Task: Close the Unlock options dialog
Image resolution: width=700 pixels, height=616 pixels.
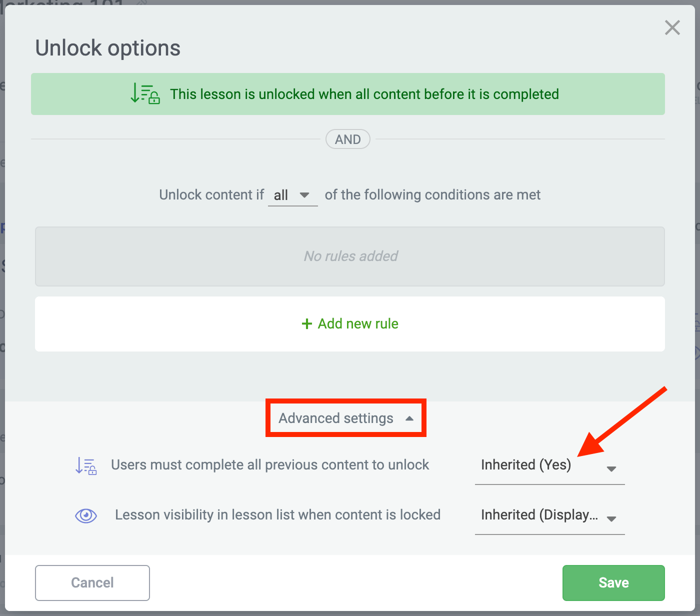Action: [672, 27]
